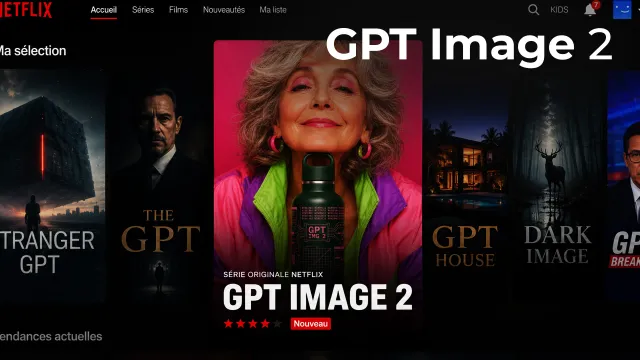Switch to KIDS mode
640x360 pixels.
[x=559, y=10]
